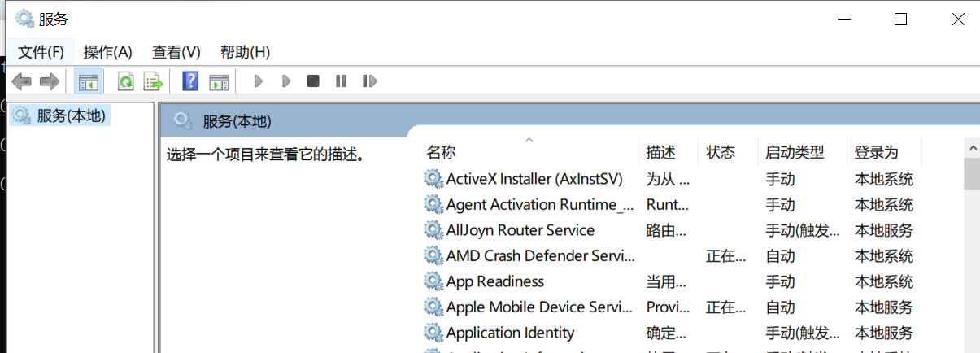Click gear icon of App Readiness row
The image size is (980, 353).
pos(433,281)
